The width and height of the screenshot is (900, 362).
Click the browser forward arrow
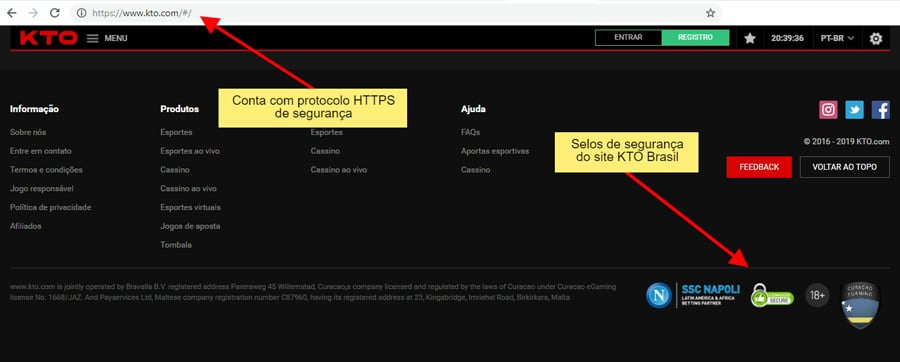33,13
